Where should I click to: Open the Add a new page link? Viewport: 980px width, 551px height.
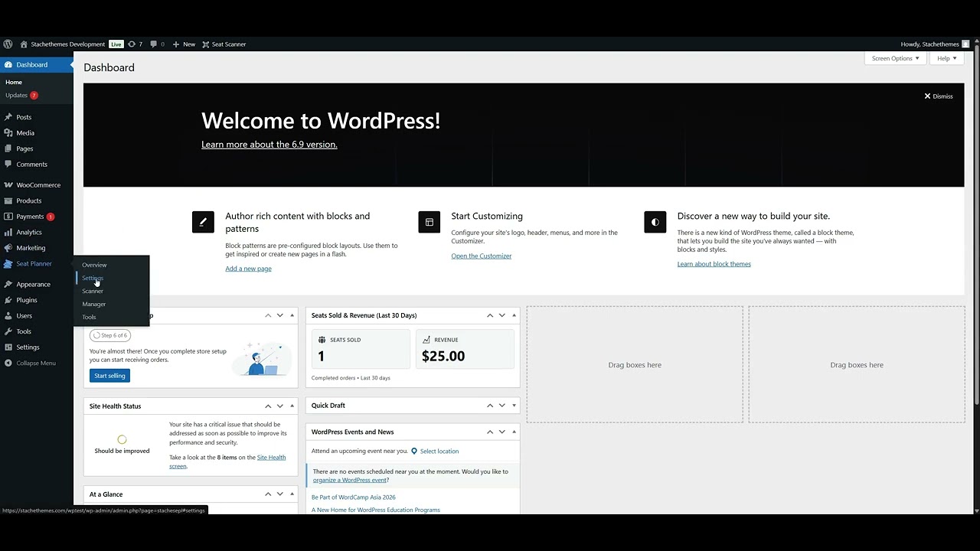click(248, 269)
